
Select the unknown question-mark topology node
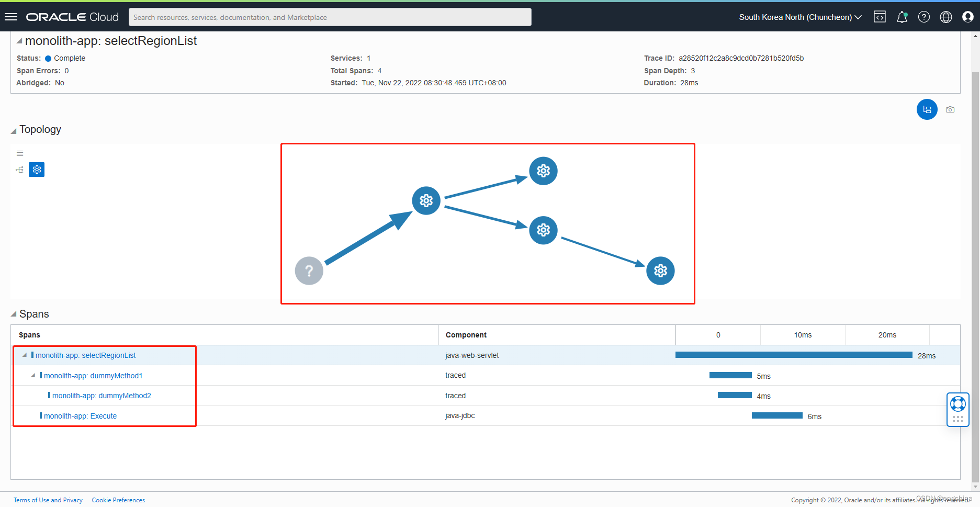click(x=309, y=271)
